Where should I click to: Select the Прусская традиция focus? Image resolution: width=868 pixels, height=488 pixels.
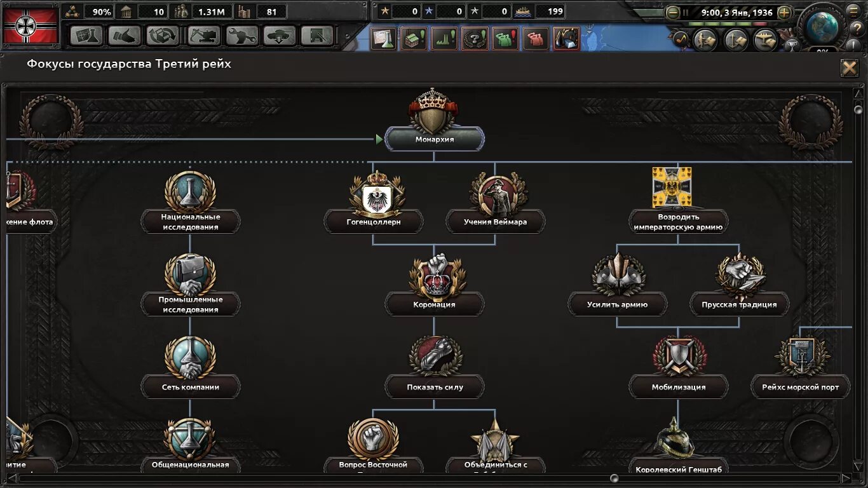pos(740,304)
